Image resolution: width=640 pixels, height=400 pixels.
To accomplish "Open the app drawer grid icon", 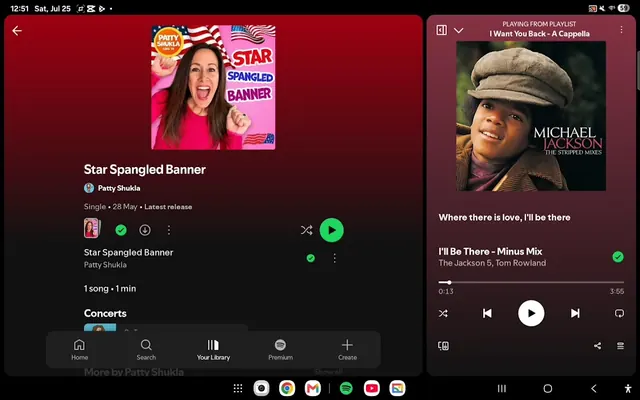I will [x=238, y=388].
